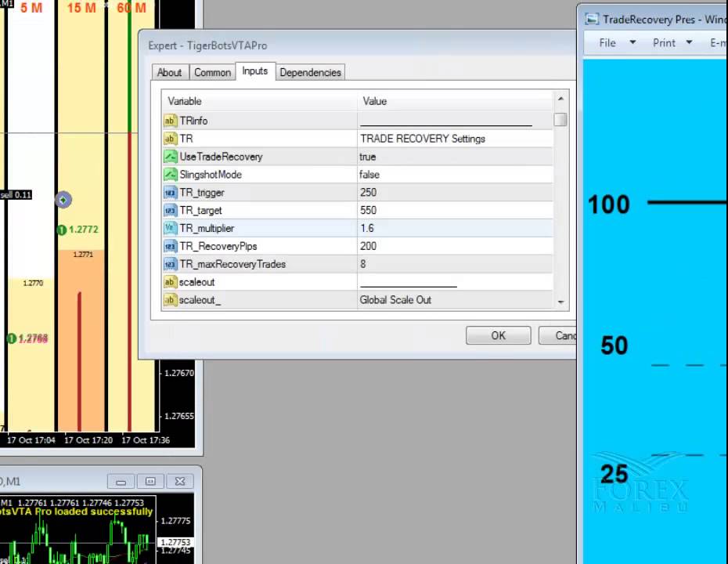Open the About tab
The image size is (728, 564).
(x=169, y=73)
